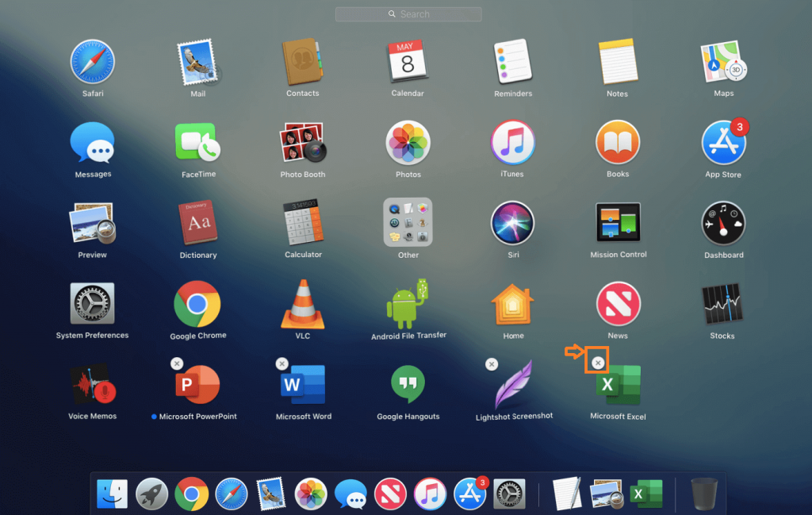Open App Store from the Launchpad grid
This screenshot has width=812, height=515.
723,143
